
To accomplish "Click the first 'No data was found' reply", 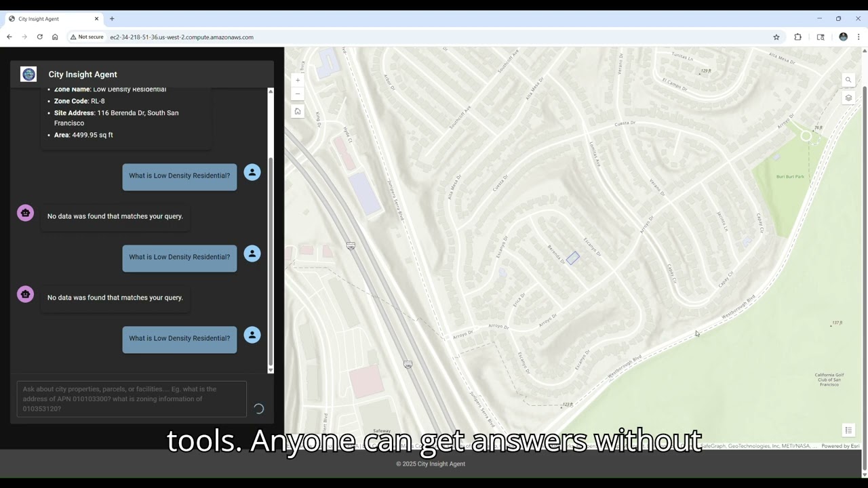I will click(115, 216).
